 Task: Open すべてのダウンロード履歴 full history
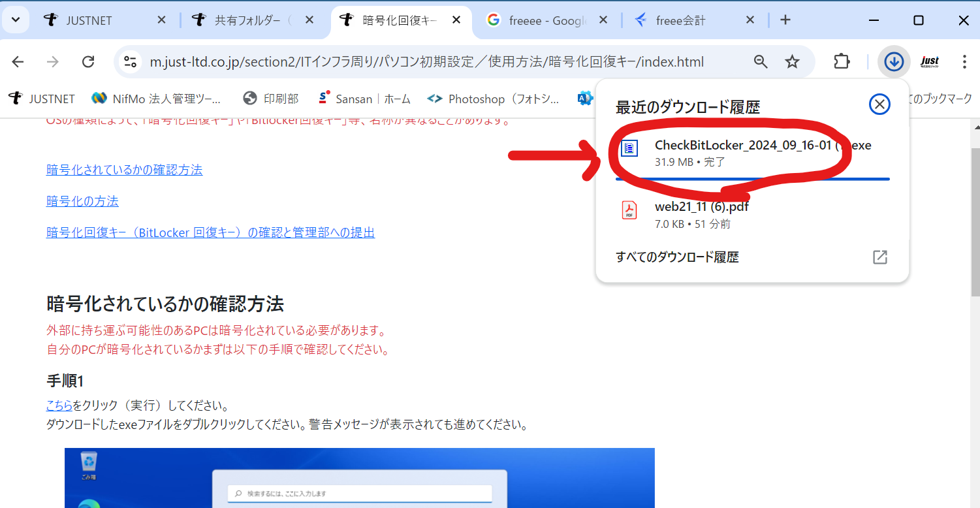click(677, 257)
